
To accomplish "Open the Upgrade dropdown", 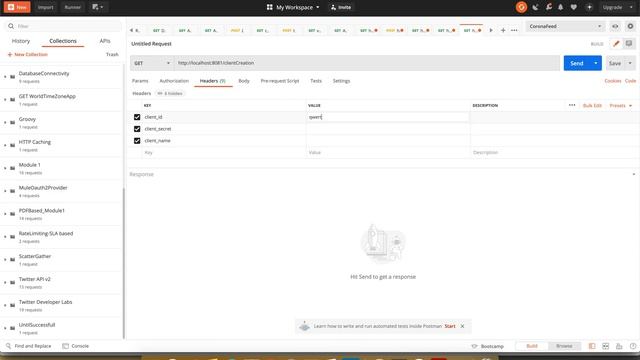I will pyautogui.click(x=617, y=7).
